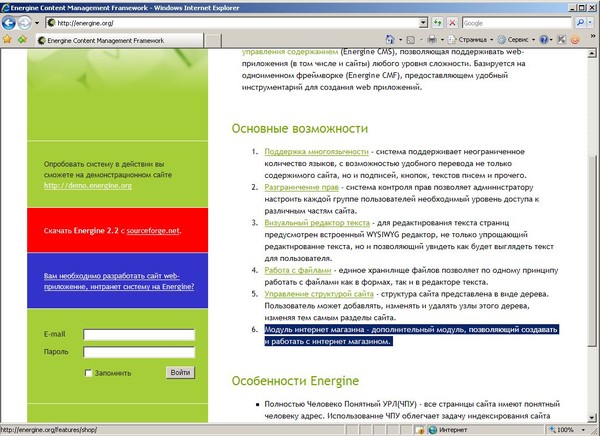Click the vertical scrollbar up arrow

click(592, 53)
